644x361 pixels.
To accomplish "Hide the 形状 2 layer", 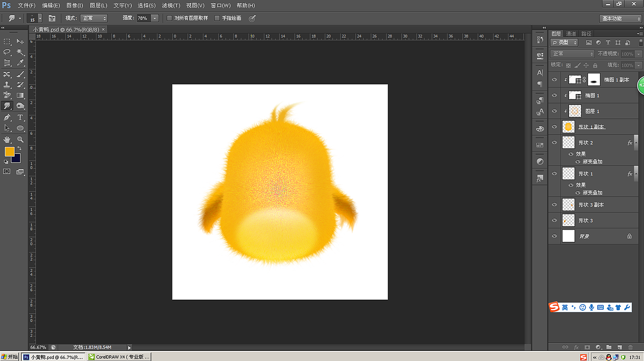I will pos(554,143).
